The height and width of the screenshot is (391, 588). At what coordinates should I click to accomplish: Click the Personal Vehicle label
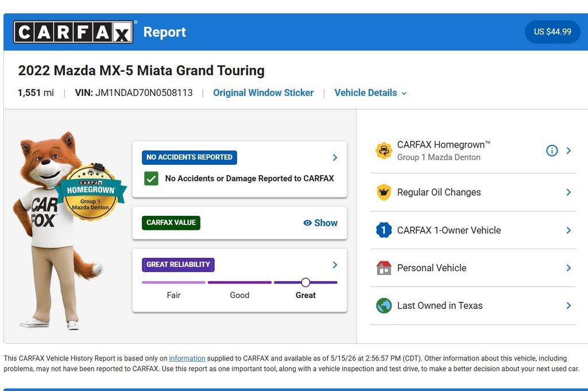(x=432, y=268)
